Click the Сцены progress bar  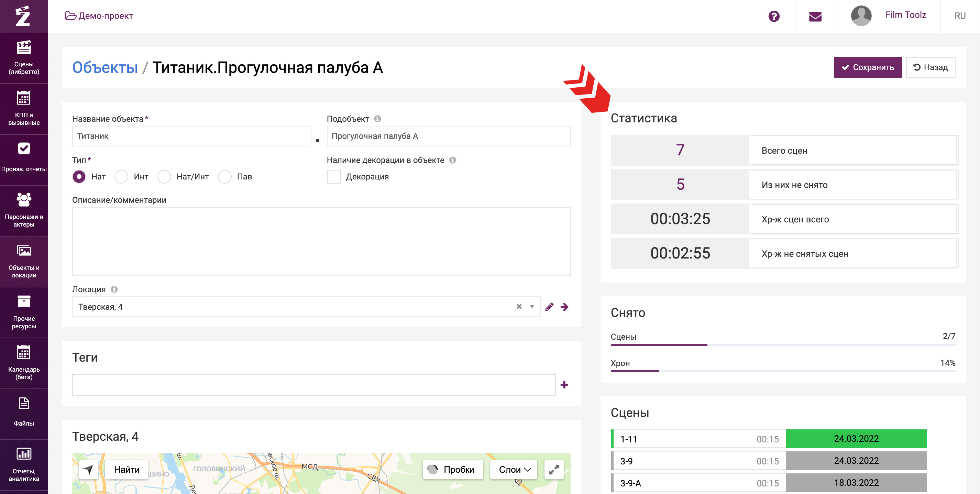[783, 344]
